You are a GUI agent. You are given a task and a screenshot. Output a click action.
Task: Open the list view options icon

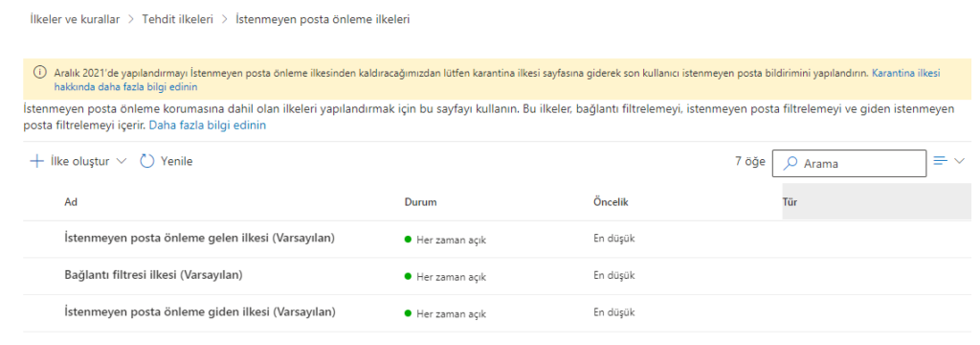coord(940,161)
